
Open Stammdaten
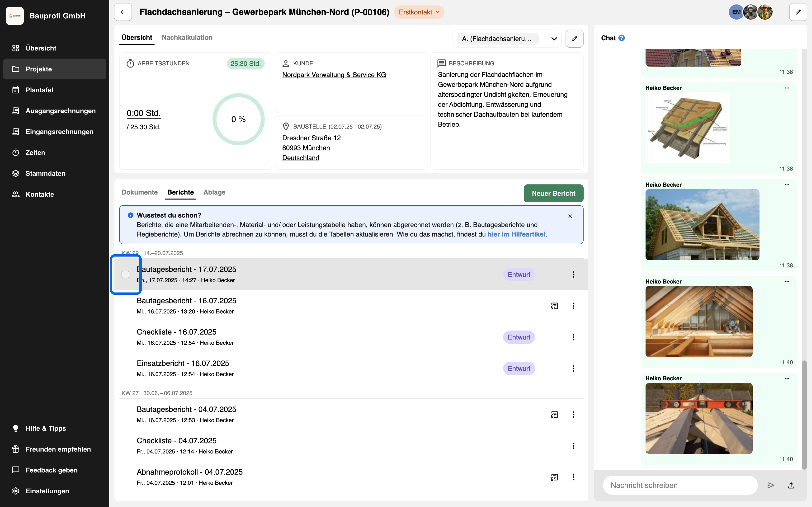(x=55, y=173)
